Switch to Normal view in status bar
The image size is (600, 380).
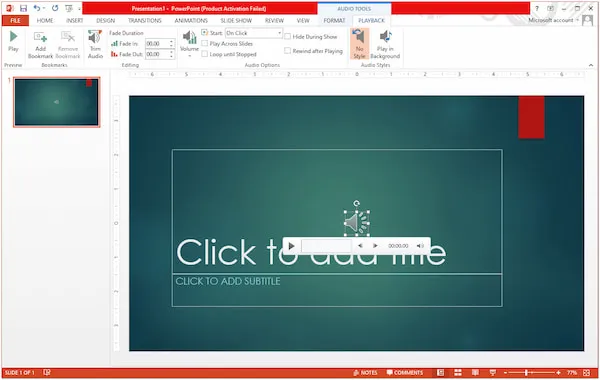coord(440,373)
